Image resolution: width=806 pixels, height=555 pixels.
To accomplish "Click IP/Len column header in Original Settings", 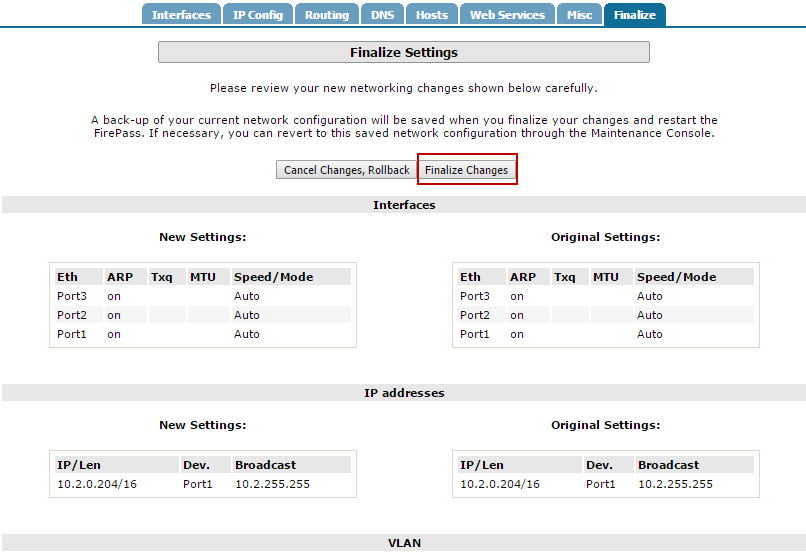I will tap(481, 465).
